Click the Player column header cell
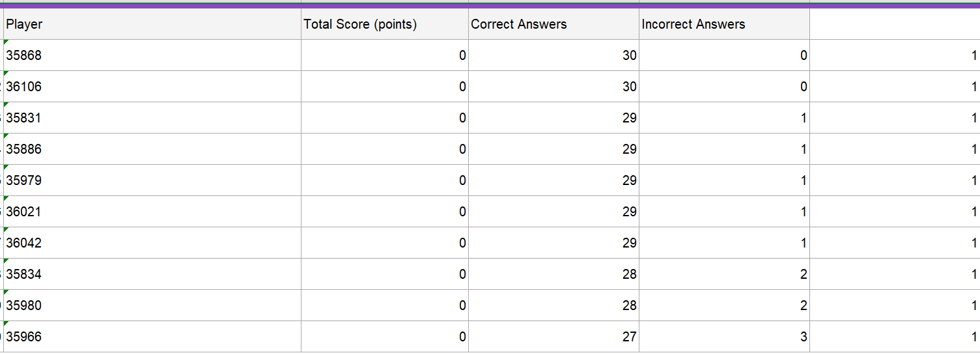 coord(152,24)
